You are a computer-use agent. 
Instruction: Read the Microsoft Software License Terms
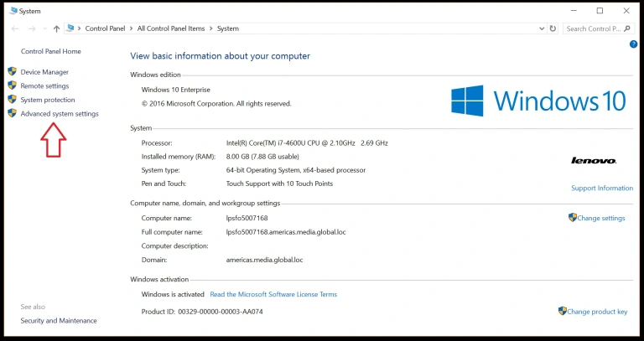pos(273,294)
